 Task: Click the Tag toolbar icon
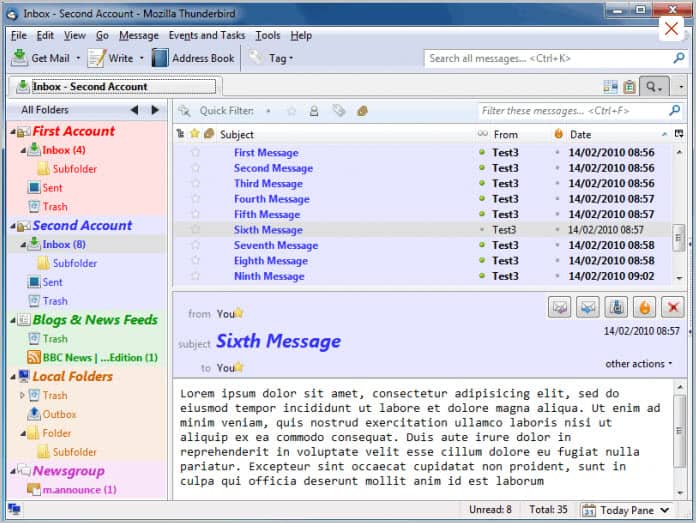pos(255,57)
